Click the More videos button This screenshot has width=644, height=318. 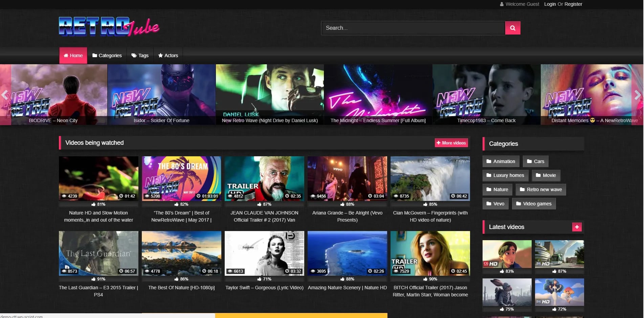[x=451, y=143]
